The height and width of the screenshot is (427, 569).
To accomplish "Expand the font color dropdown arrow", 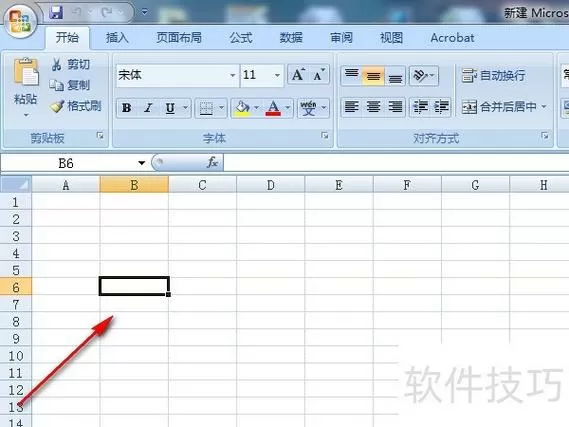I will (288, 107).
